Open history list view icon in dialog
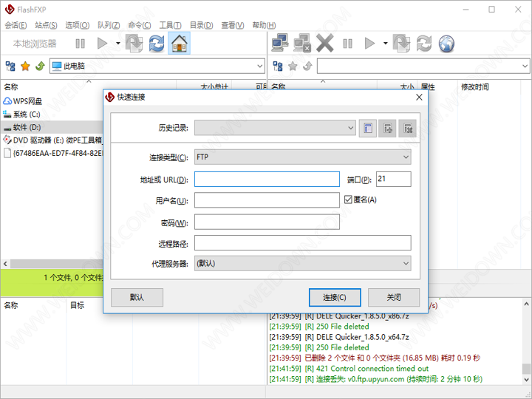The image size is (532, 399). (x=368, y=129)
